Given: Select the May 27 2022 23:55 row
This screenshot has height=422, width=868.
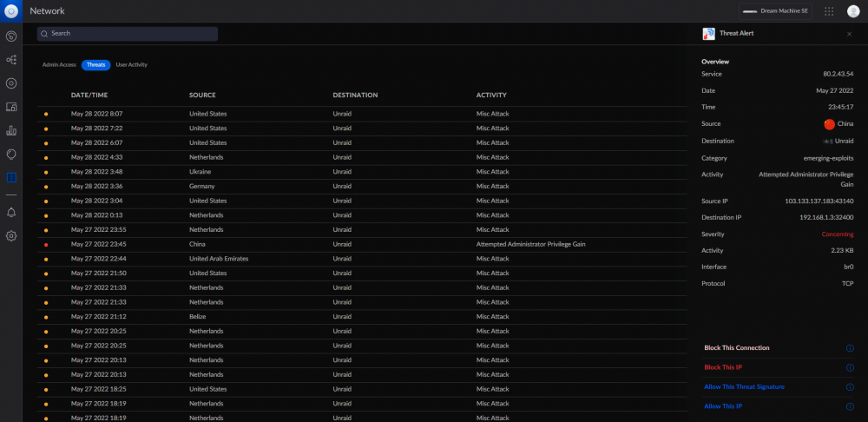Looking at the screenshot, I should 362,229.
